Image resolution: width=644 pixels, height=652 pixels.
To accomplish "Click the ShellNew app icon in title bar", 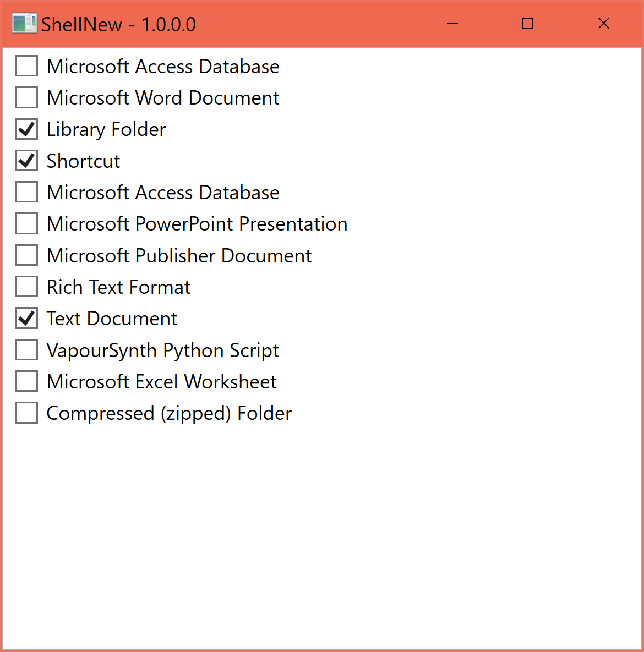I will (24, 23).
